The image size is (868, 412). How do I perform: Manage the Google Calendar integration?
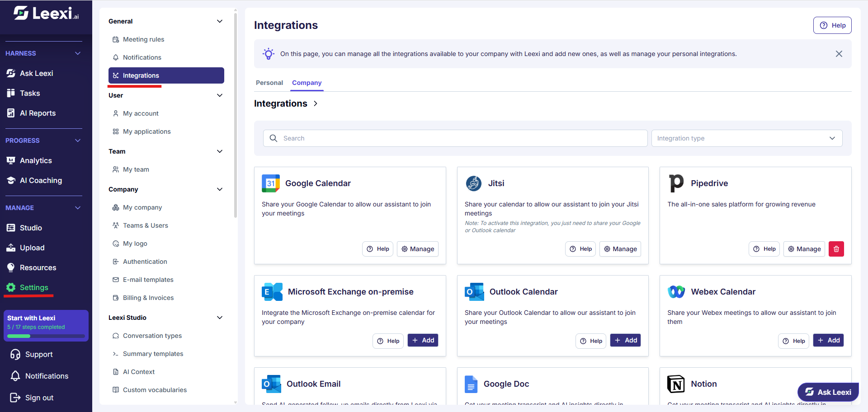(x=418, y=249)
